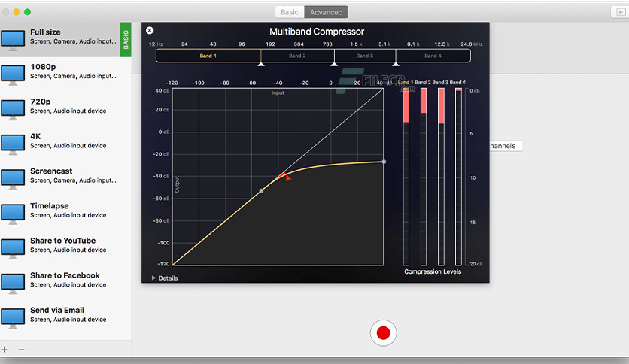Click the 'Compression Levels' label
Screen dimensions: 629x364
click(433, 271)
